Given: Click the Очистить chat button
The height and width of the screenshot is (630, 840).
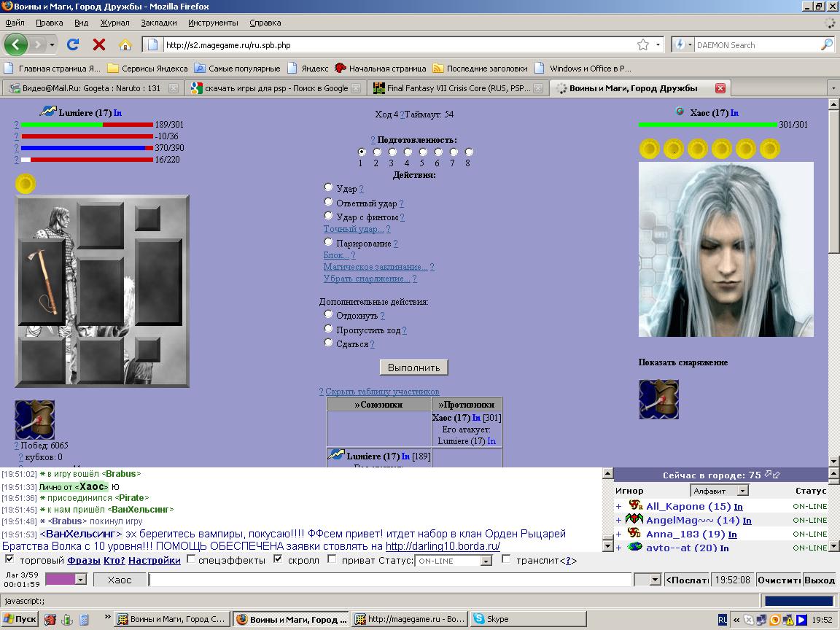Looking at the screenshot, I should coord(779,580).
